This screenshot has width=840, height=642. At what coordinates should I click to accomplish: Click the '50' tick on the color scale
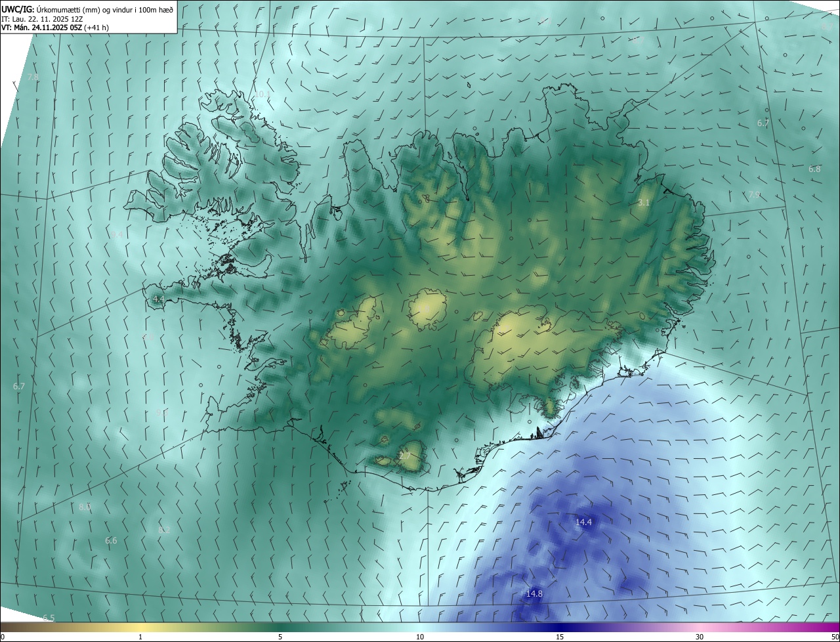(x=835, y=637)
